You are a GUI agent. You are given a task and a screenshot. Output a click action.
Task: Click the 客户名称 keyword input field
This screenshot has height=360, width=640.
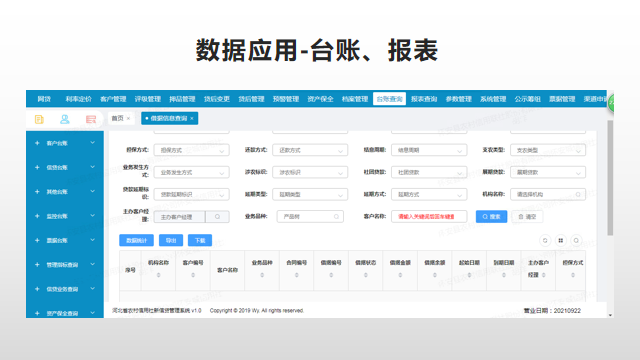point(429,217)
